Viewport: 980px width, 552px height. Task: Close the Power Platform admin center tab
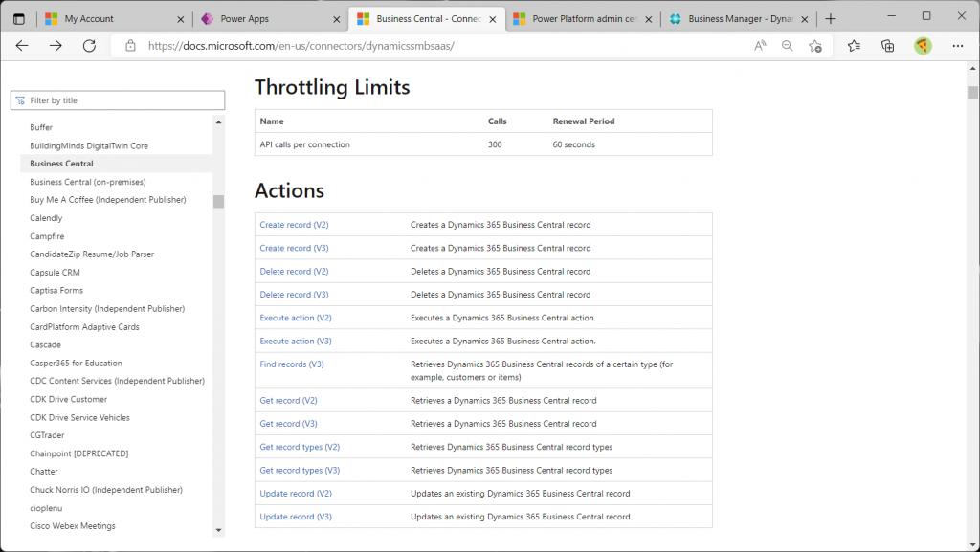tap(648, 19)
